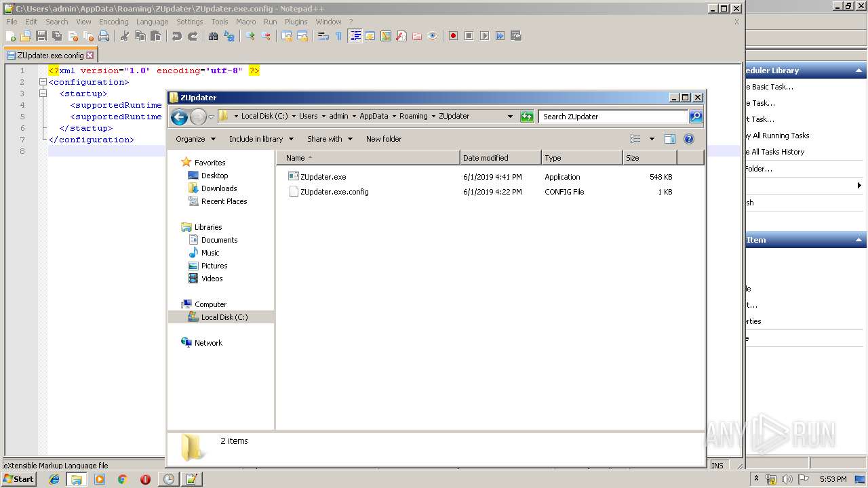Select the ZUpdater.exe.config tab
This screenshot has height=488, width=868.
50,56
